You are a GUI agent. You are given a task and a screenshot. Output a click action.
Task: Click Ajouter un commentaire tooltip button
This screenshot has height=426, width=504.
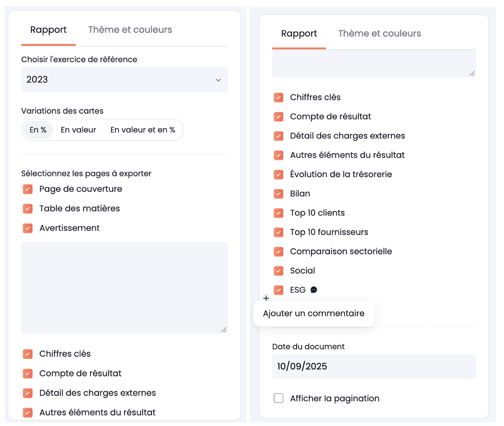(x=314, y=313)
